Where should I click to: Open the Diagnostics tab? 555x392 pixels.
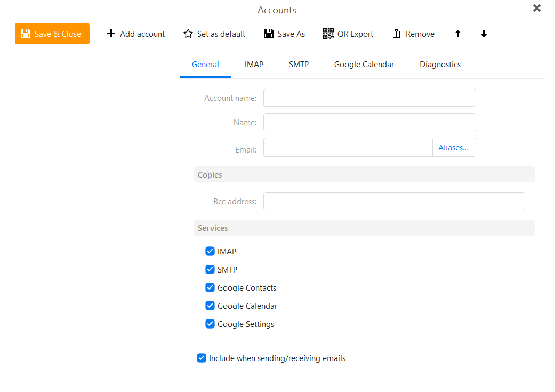(x=440, y=65)
